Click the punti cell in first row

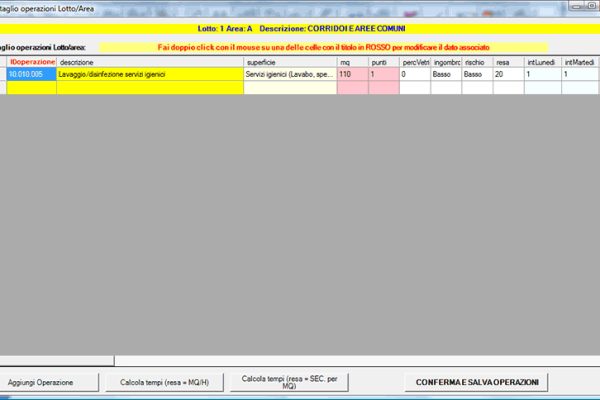pos(383,75)
